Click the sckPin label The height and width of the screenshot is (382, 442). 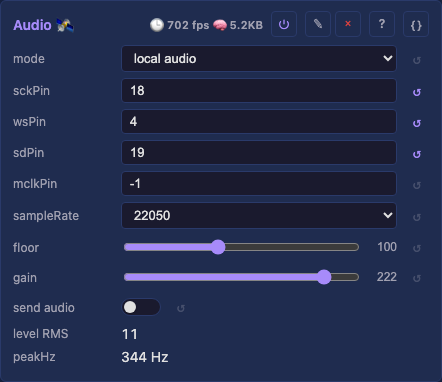pos(31,91)
